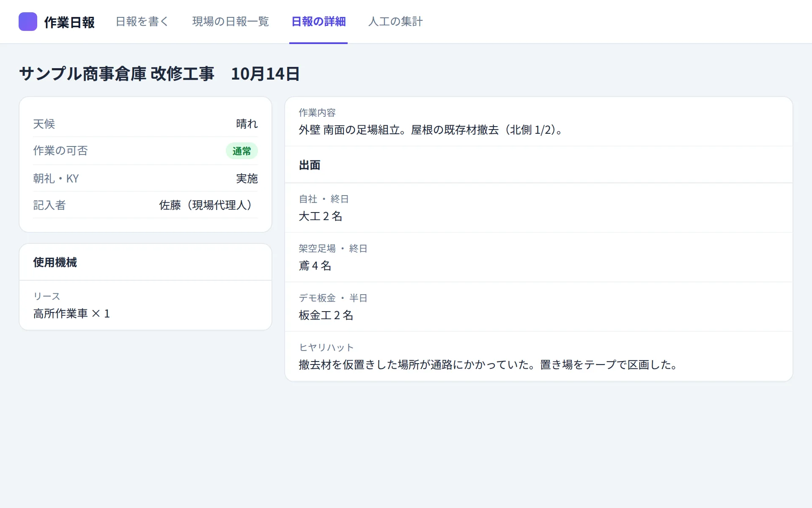Select the 日報の詳細 tab
The height and width of the screenshot is (508, 812).
[x=318, y=22]
